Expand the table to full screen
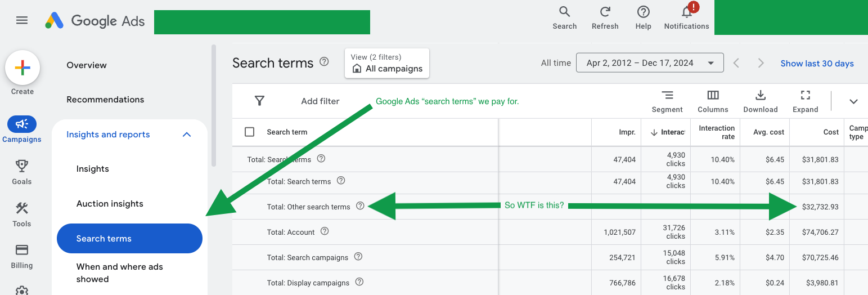 click(x=805, y=101)
